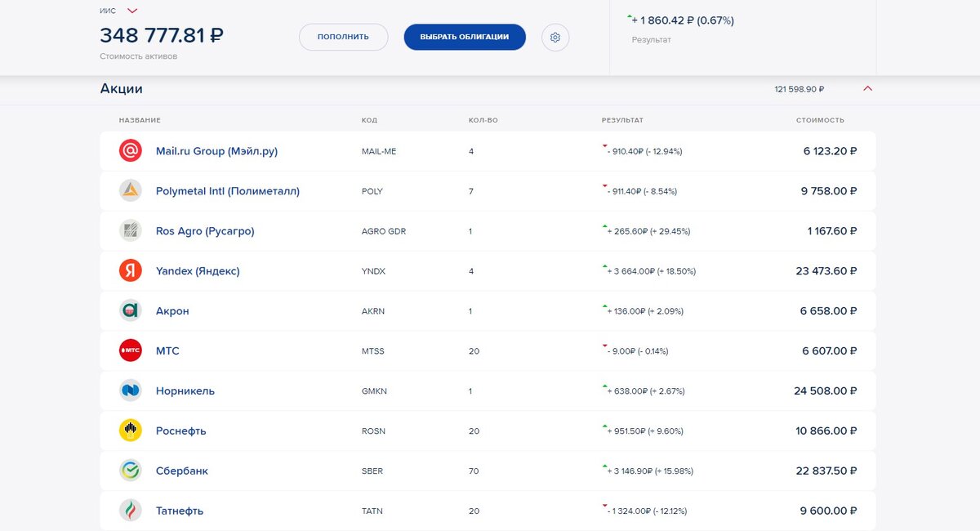The image size is (980, 531).
Task: Click the Акрон logo icon
Action: tap(131, 311)
